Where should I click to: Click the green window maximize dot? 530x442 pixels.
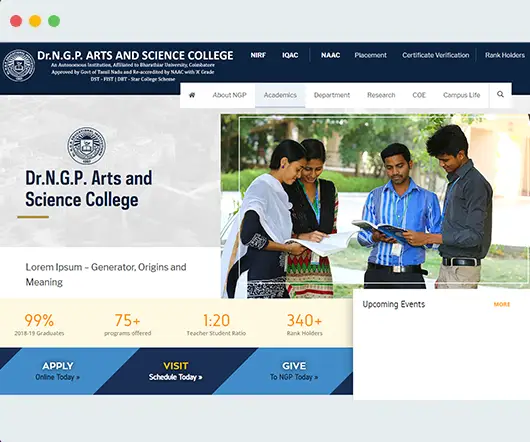[54, 21]
